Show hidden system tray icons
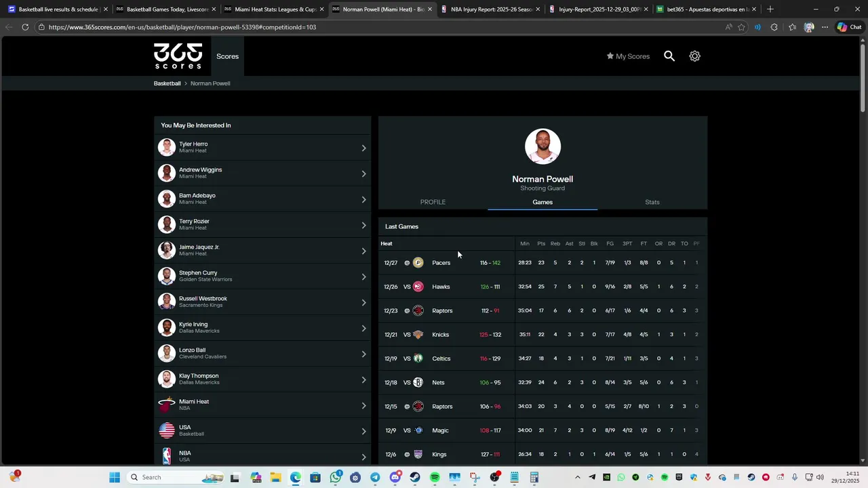Viewport: 868px width, 488px height. tap(578, 477)
